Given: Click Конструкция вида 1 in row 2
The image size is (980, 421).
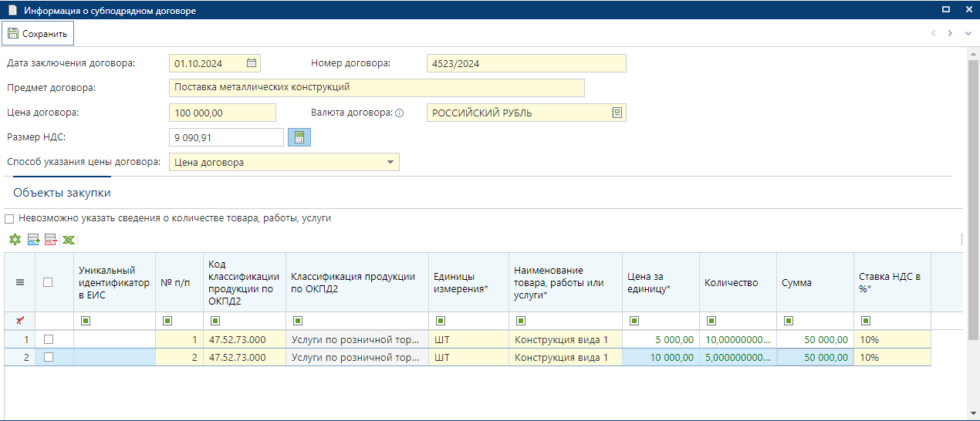Looking at the screenshot, I should tap(566, 357).
